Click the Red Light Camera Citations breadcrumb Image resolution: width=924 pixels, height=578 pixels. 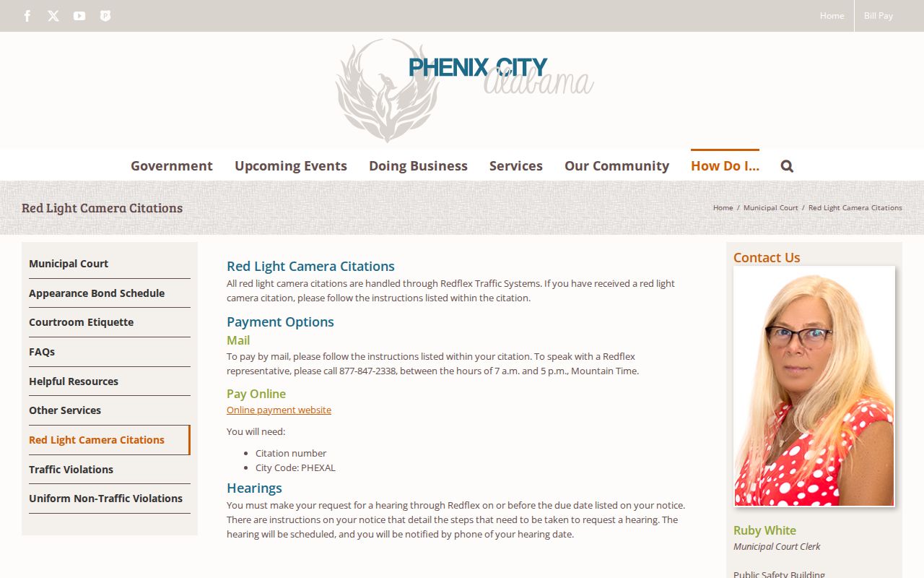click(855, 207)
